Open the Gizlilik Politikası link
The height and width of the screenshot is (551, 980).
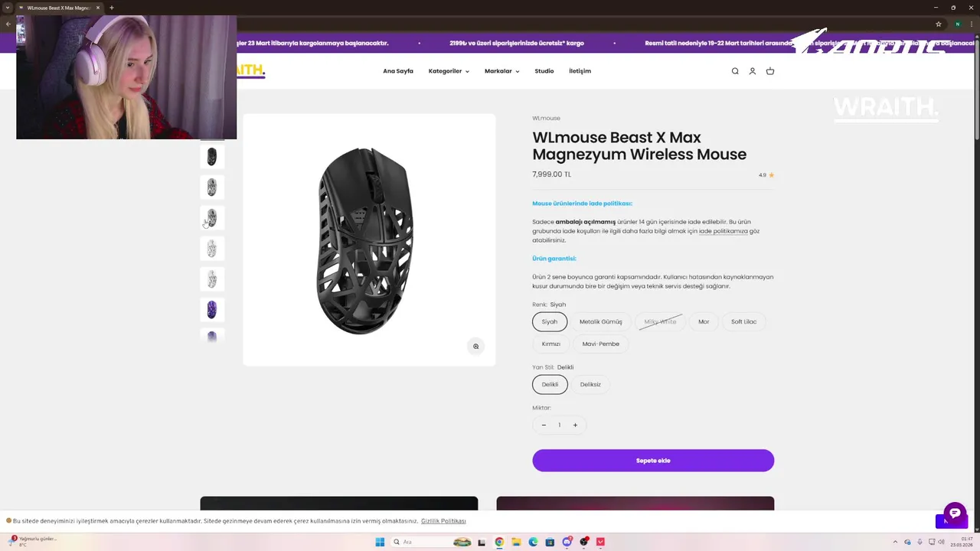(x=443, y=521)
